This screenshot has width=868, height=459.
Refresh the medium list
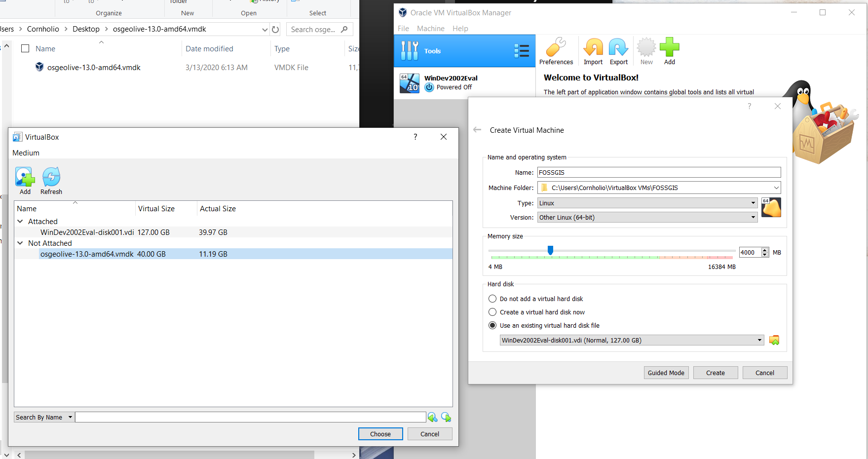(51, 181)
